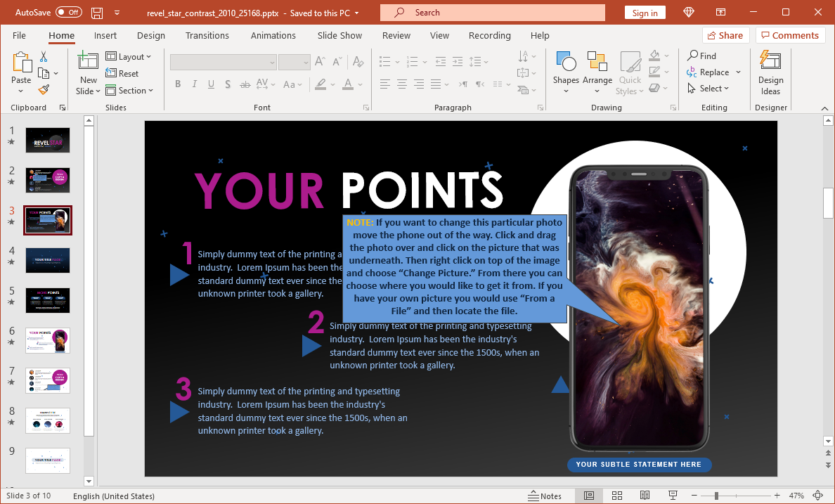
Task: Click the Format Painter brush icon
Action: (x=44, y=89)
